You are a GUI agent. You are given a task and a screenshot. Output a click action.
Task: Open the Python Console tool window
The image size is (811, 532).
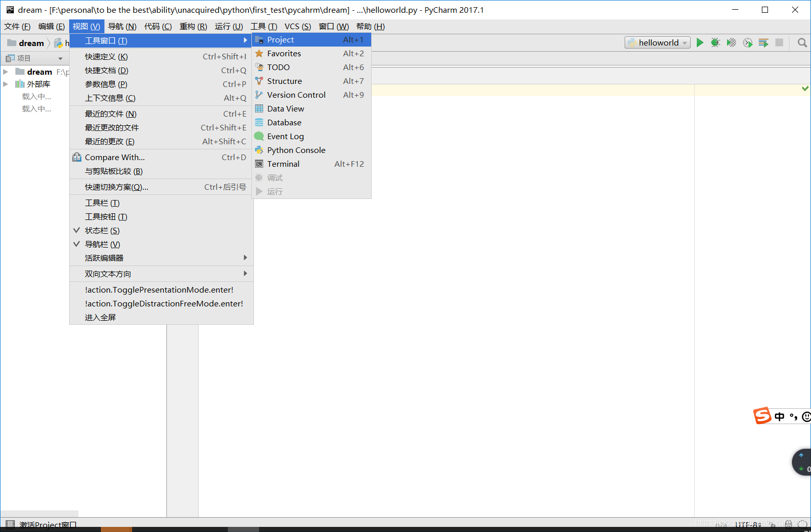click(311, 150)
